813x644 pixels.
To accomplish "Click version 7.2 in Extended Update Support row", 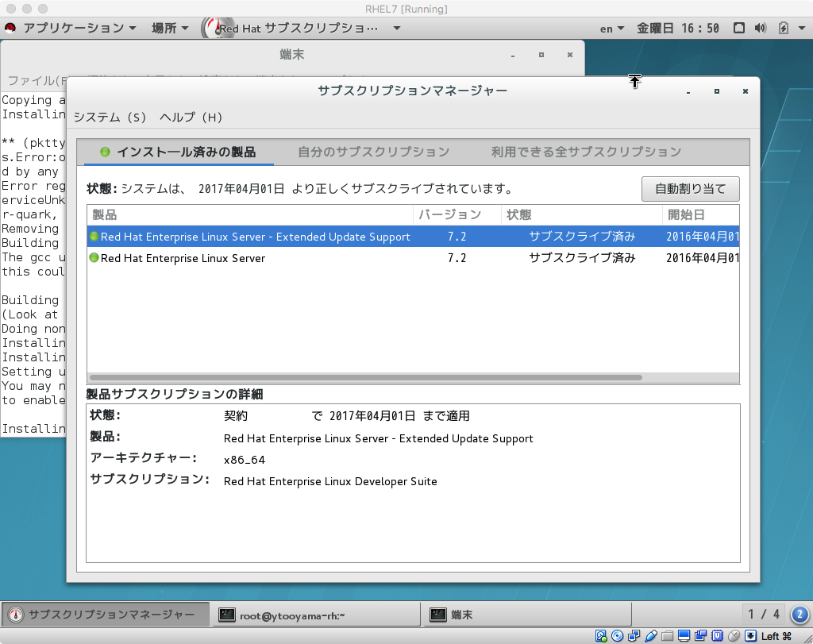I will pos(457,237).
